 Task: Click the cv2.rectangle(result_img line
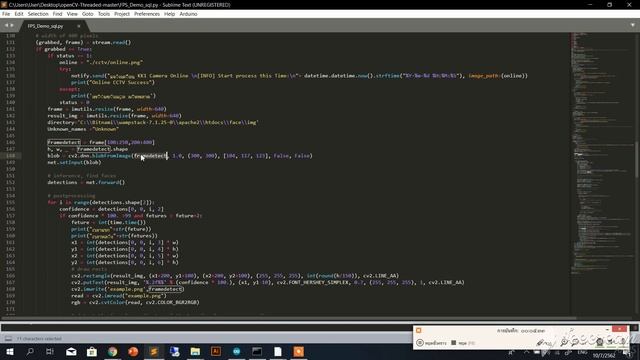(x=235, y=276)
